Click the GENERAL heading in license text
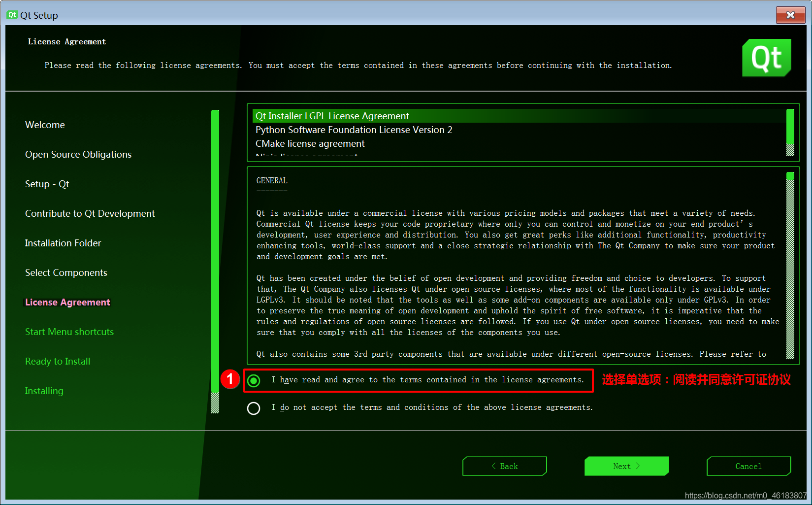The height and width of the screenshot is (505, 812). [272, 181]
